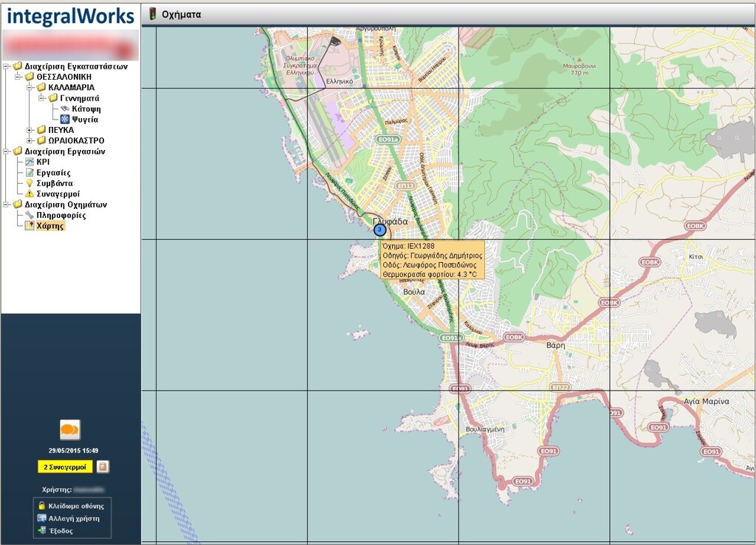
Task: Click the traffic light icon beside Οχήματα
Action: pyautogui.click(x=153, y=14)
